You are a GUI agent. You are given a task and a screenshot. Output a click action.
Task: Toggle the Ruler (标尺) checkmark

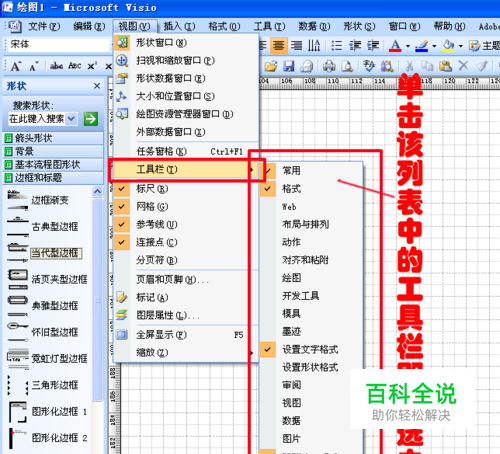coord(186,189)
